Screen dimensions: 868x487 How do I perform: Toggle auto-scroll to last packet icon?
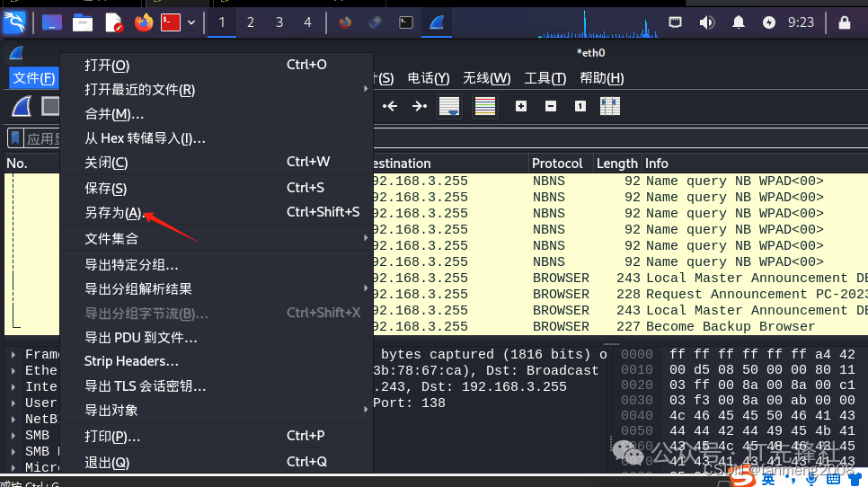449,107
